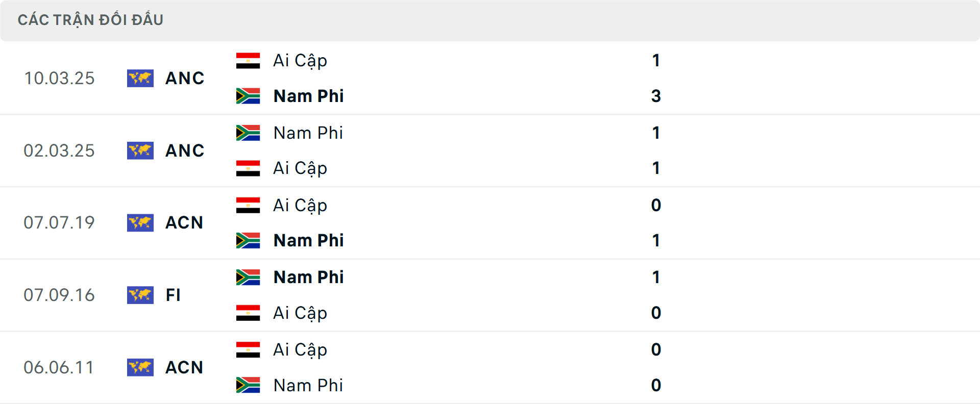Select bold Nam Phi in the 07.07.19 match

(308, 240)
